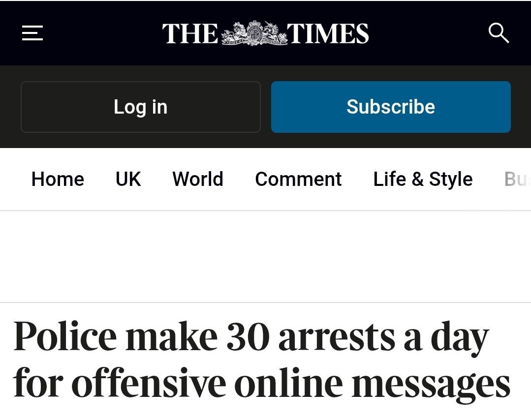The width and height of the screenshot is (531, 420).
Task: Open the World news section
Action: tap(198, 179)
